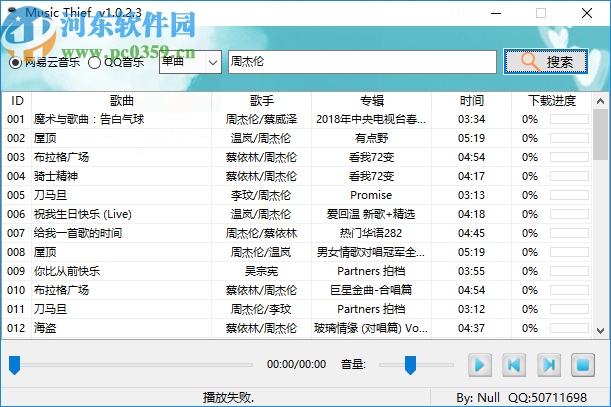Click the search field containing 周杰伦
611x407 pixels.
click(362, 62)
